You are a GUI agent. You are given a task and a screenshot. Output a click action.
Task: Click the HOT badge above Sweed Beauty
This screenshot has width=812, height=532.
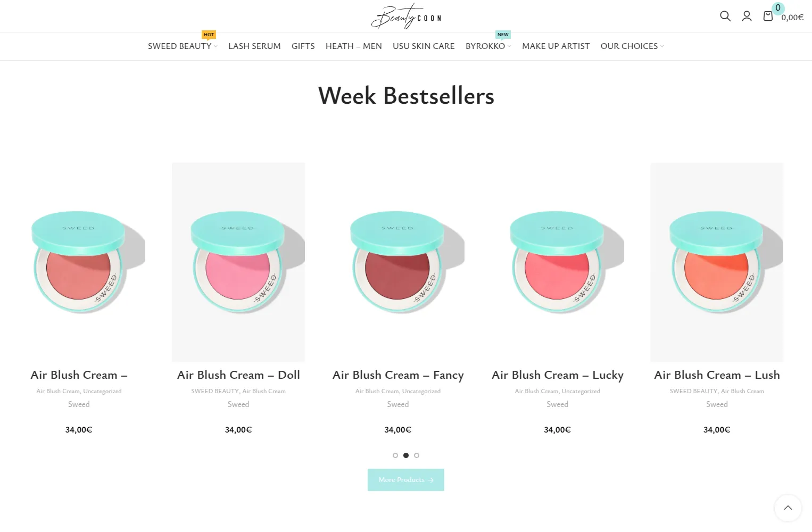pos(209,35)
